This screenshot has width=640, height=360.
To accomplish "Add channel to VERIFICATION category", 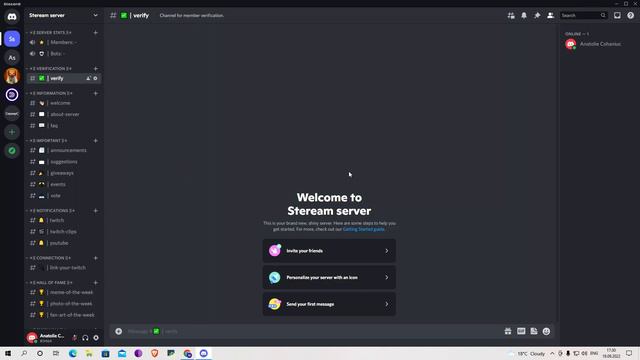I will [x=96, y=69].
